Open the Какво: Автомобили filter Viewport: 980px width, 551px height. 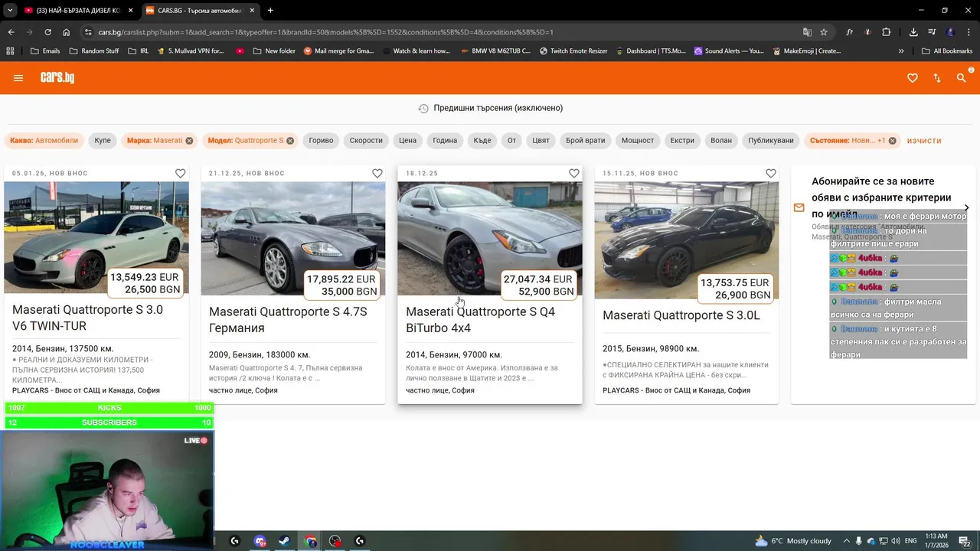point(44,141)
